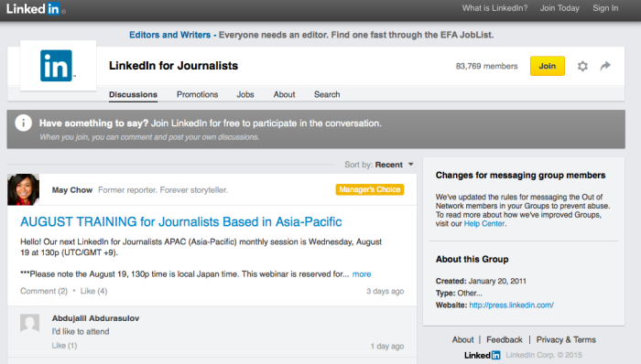This screenshot has width=641, height=364.
Task: Click the info icon in gray banner
Action: click(23, 123)
